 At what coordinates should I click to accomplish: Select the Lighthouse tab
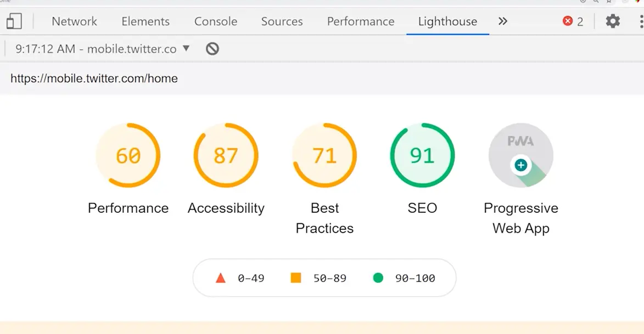tap(447, 21)
